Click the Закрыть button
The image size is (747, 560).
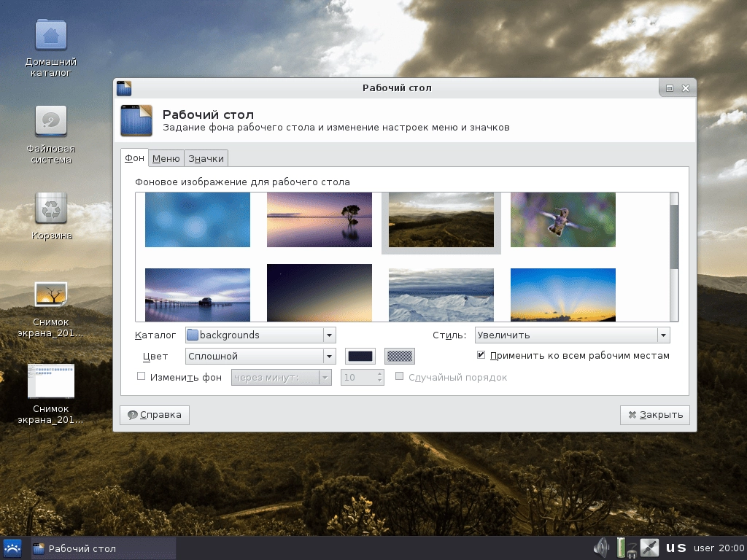point(655,415)
